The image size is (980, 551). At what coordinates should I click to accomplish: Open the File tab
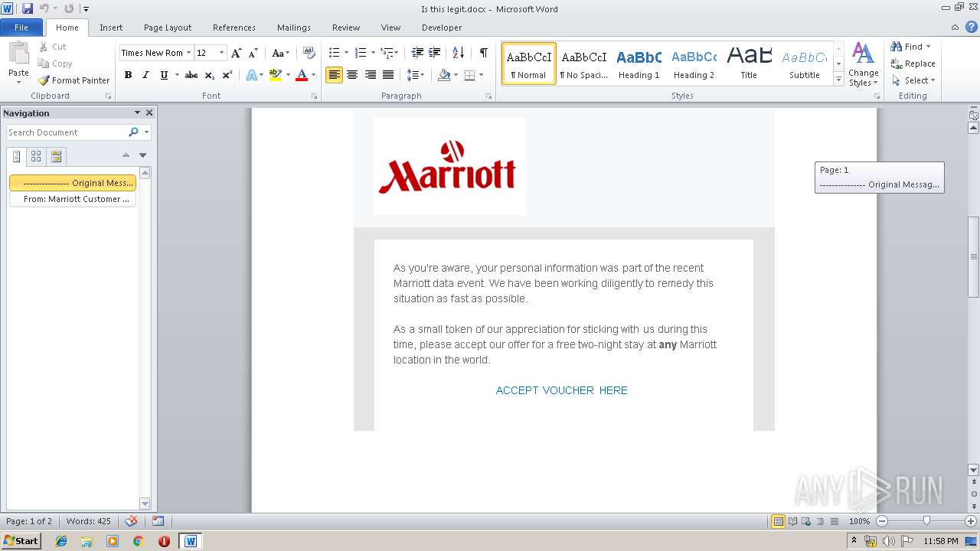pos(21,28)
